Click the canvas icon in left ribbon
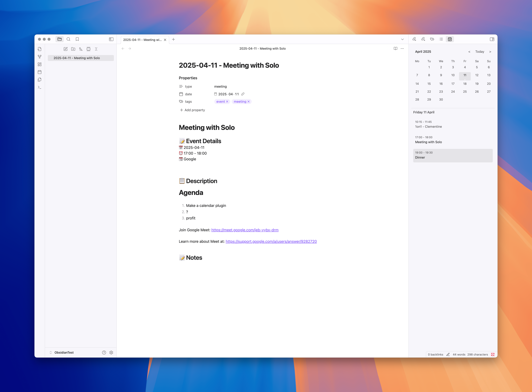The height and width of the screenshot is (392, 532). 40,64
